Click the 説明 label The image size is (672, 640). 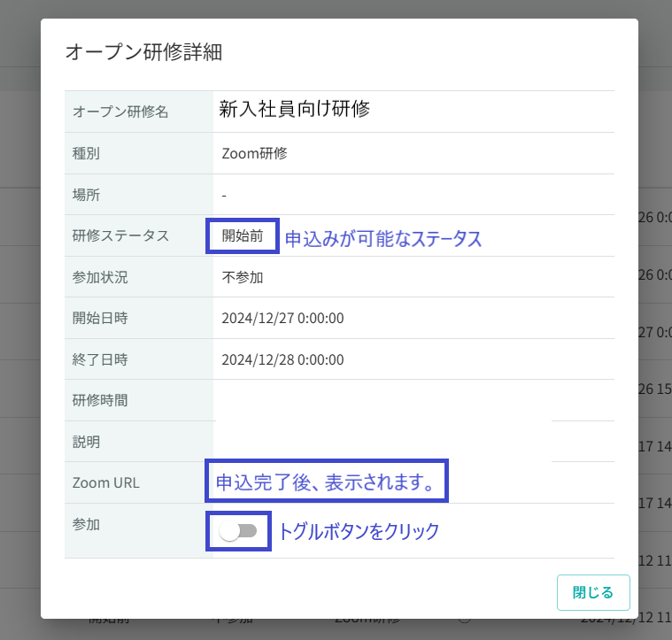click(86, 442)
